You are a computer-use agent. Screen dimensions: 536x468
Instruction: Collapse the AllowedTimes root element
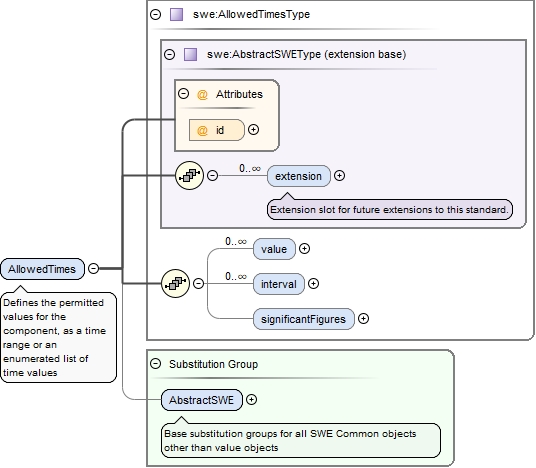coord(94,269)
